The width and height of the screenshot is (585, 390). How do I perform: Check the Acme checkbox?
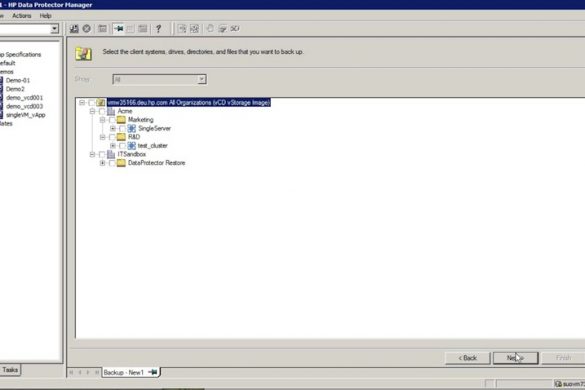pos(102,111)
